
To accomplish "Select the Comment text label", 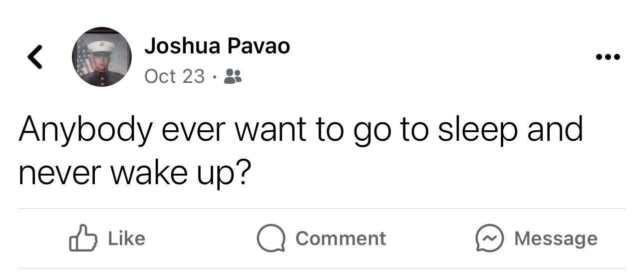I will (340, 239).
